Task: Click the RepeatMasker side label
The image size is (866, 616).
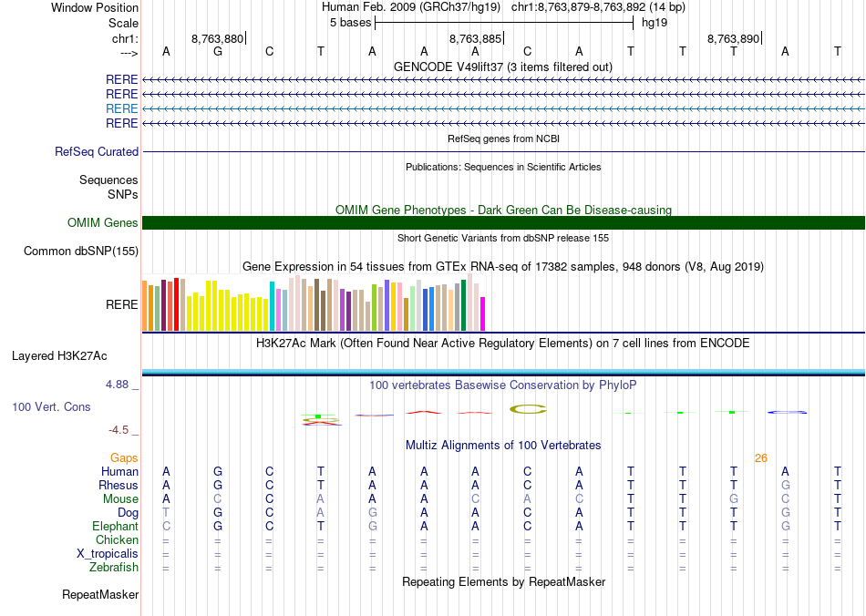Action: click(x=100, y=594)
